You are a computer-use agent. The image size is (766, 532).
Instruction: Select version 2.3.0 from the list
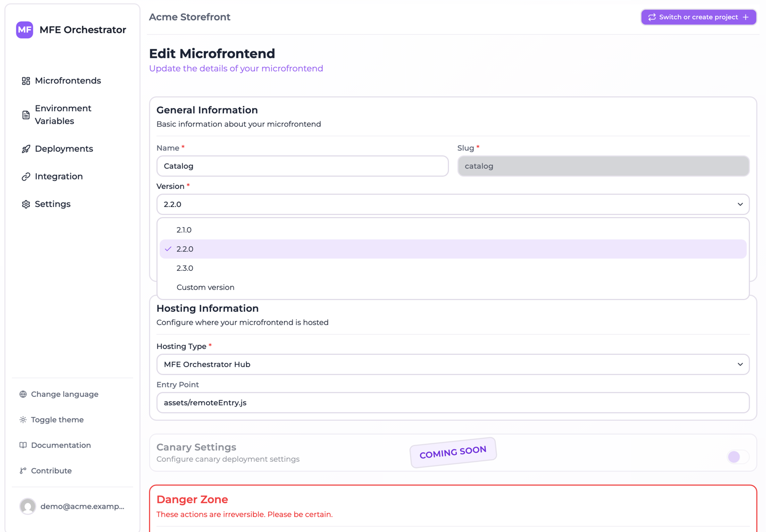[x=453, y=268]
